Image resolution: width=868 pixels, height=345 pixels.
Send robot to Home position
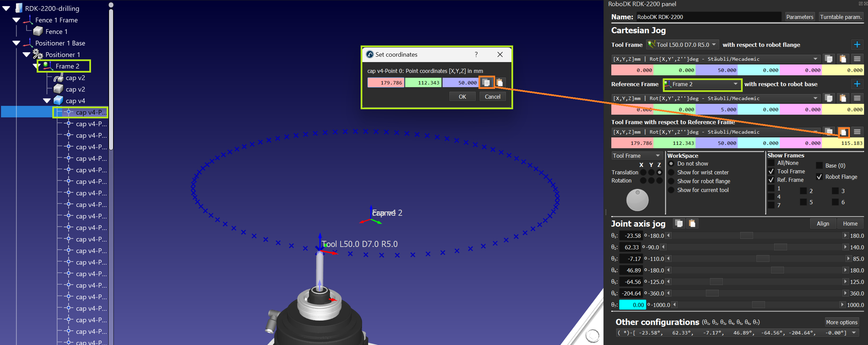(x=850, y=224)
